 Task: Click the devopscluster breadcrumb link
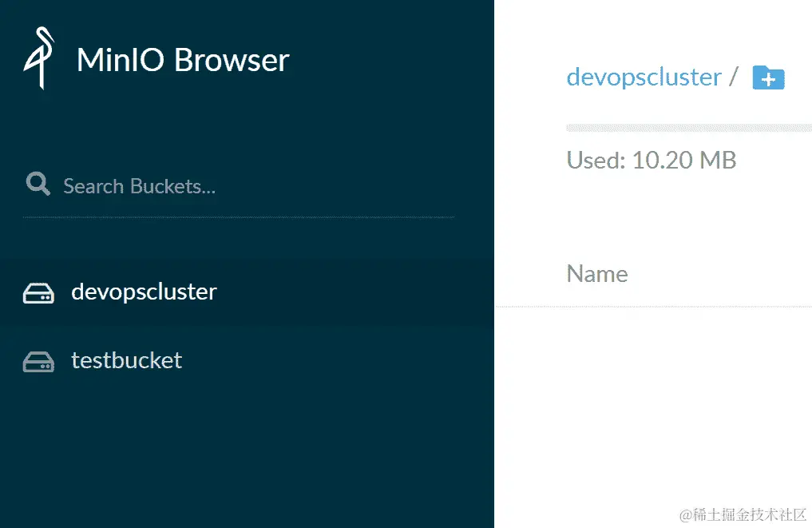(644, 77)
